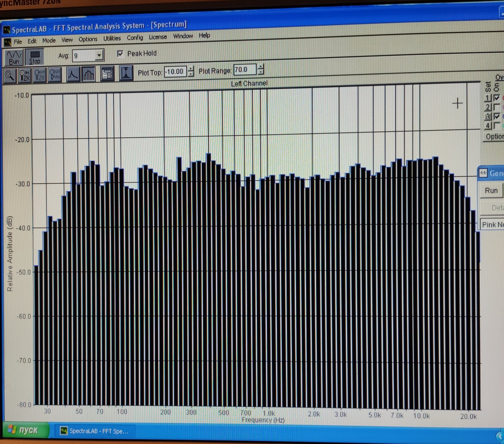This screenshot has height=444, width=504.
Task: Click the Zoom Out Full icon
Action: tap(55, 75)
